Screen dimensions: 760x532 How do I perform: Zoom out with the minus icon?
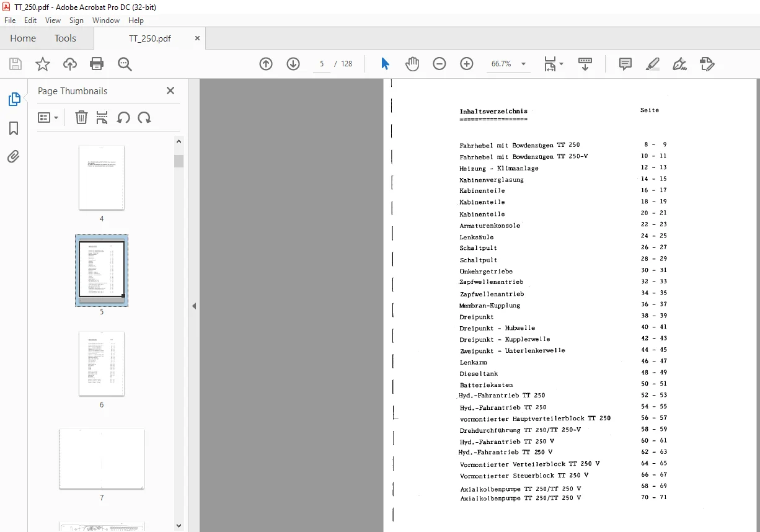[440, 64]
